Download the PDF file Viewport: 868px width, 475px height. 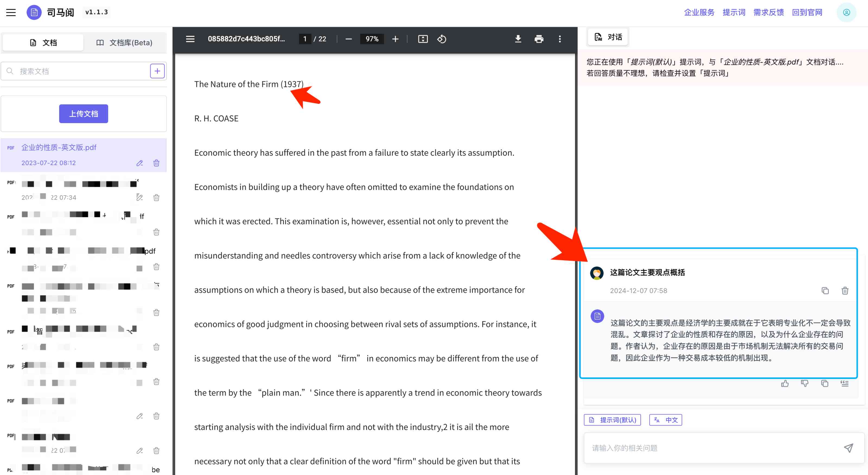(x=518, y=39)
